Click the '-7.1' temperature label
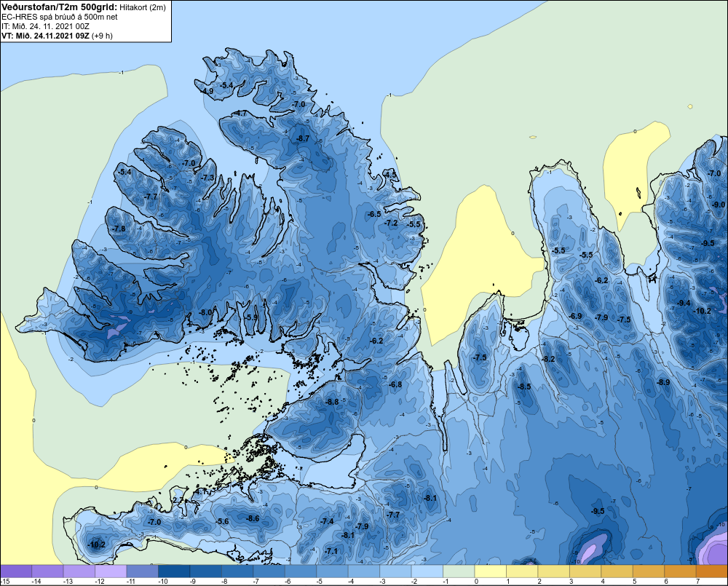This screenshot has width=728, height=586. (331, 551)
